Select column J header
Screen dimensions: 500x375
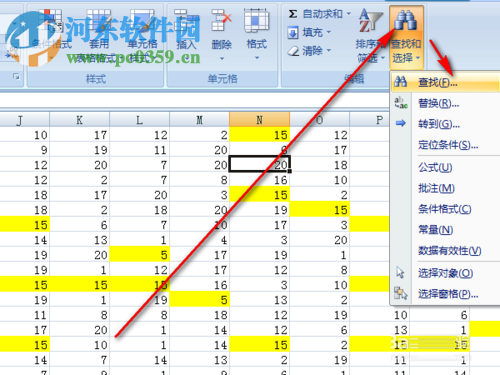point(24,120)
